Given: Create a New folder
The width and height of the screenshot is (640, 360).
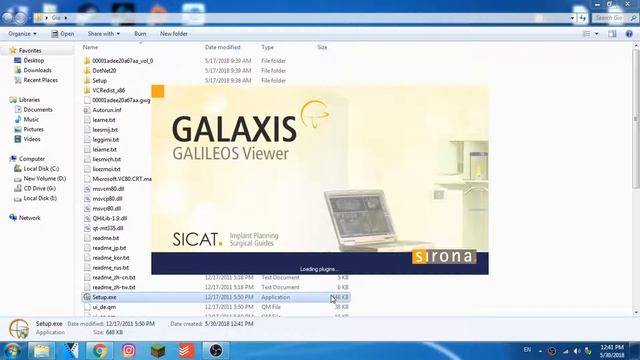Looking at the screenshot, I should [x=173, y=34].
